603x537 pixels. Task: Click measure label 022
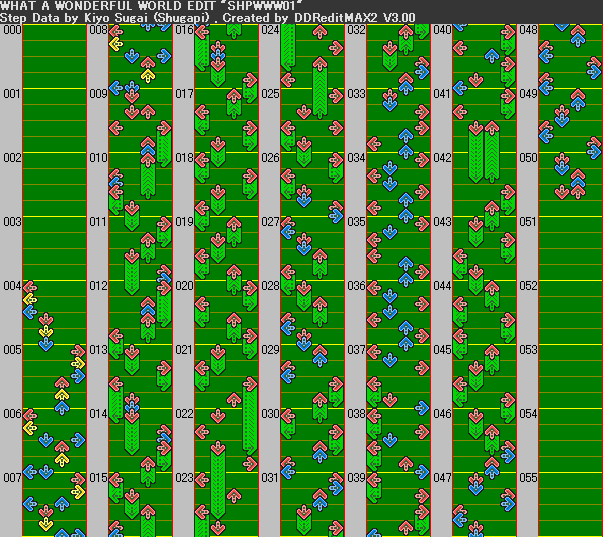point(184,414)
